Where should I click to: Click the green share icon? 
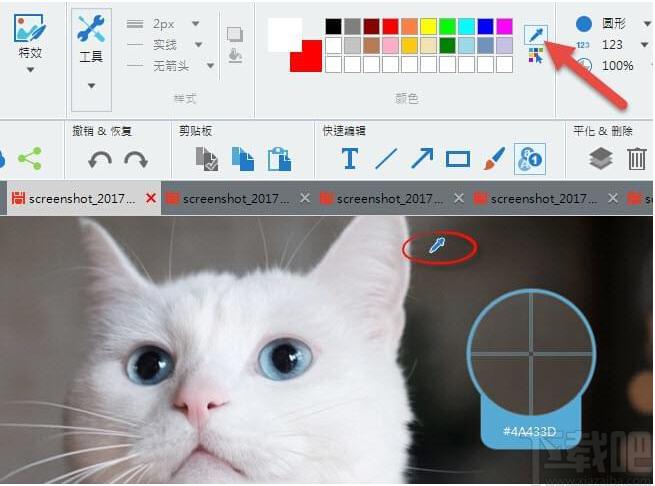(30, 158)
